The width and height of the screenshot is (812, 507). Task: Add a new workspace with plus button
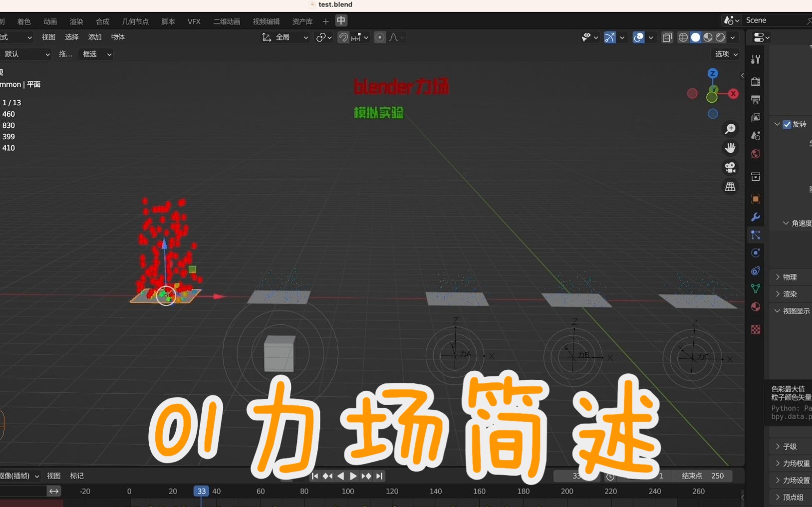pos(325,21)
